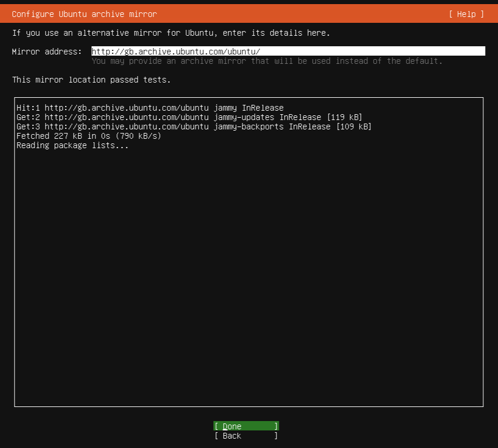
Task: Click the 'Reading package lists...' line
Action: [73, 145]
